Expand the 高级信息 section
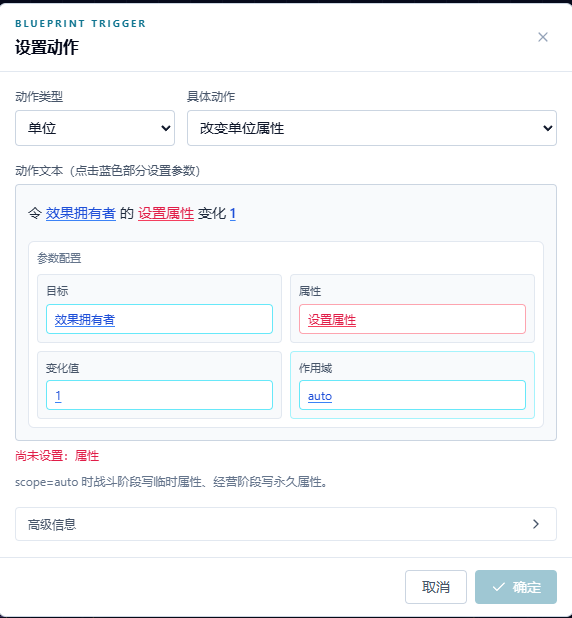This screenshot has height=618, width=572. point(286,524)
